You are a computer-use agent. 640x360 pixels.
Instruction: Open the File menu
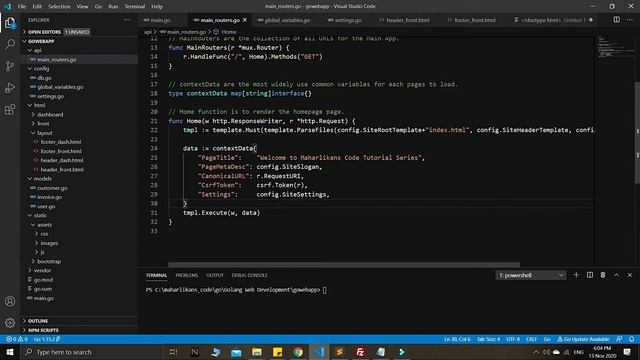point(22,6)
